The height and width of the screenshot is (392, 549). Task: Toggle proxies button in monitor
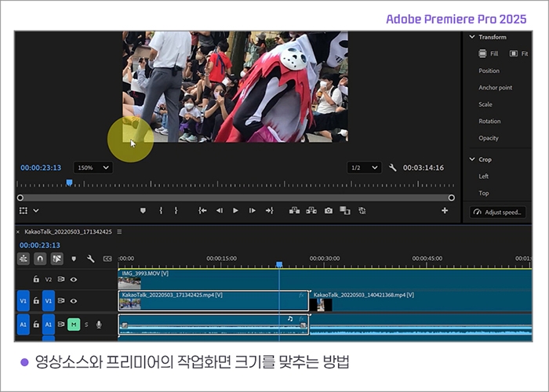pyautogui.click(x=362, y=210)
